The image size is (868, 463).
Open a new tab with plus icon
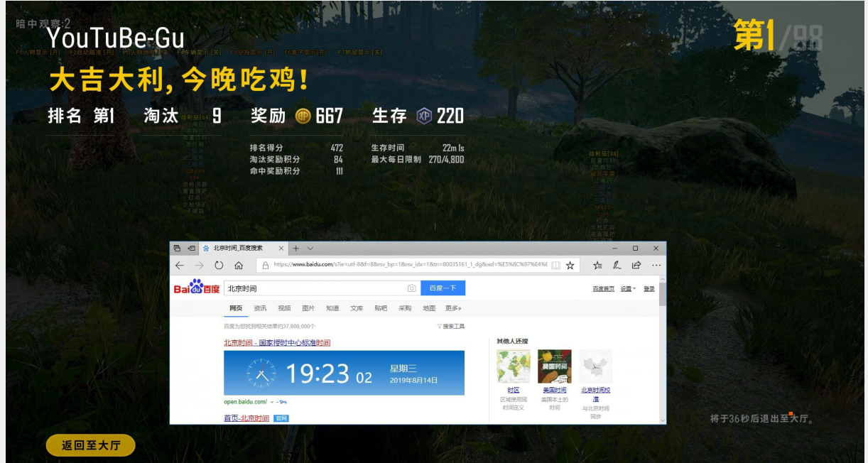click(x=296, y=249)
